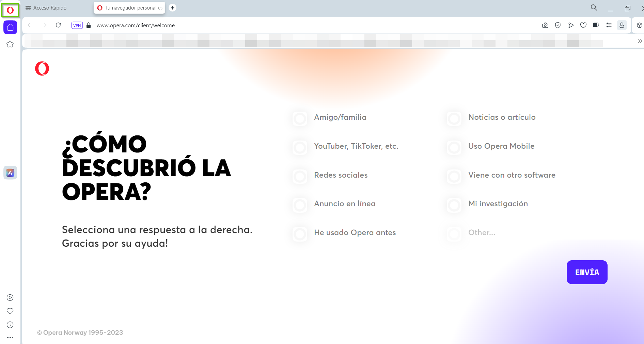644x344 pixels.
Task: Open the battery saver icon
Action: coord(596,25)
